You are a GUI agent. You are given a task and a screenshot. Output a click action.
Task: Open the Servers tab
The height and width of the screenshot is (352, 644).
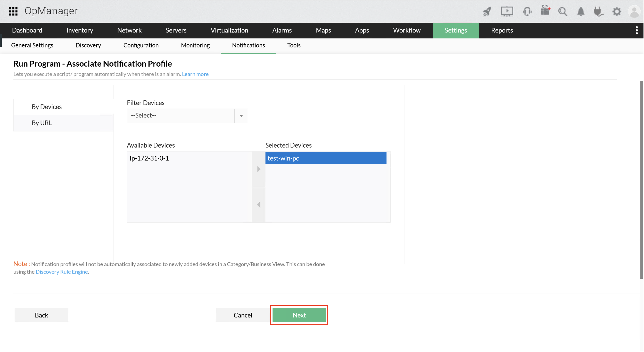tap(176, 30)
